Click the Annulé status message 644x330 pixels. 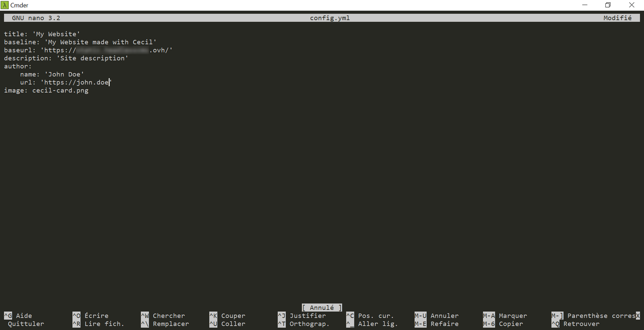coord(322,307)
